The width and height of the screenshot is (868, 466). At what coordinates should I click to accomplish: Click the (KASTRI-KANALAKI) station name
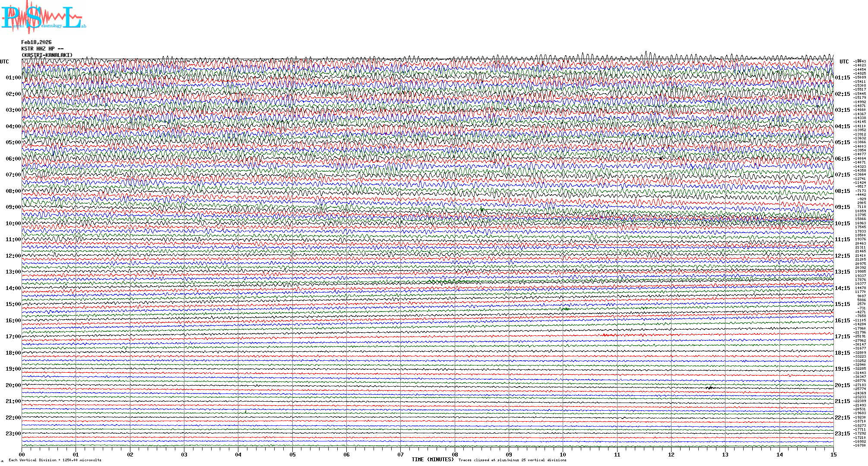(x=47, y=55)
